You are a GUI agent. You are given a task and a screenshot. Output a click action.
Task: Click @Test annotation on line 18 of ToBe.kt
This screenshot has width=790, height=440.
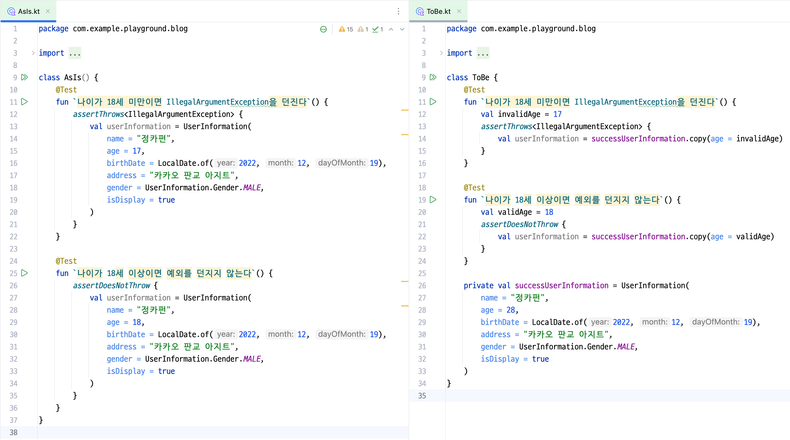point(474,187)
